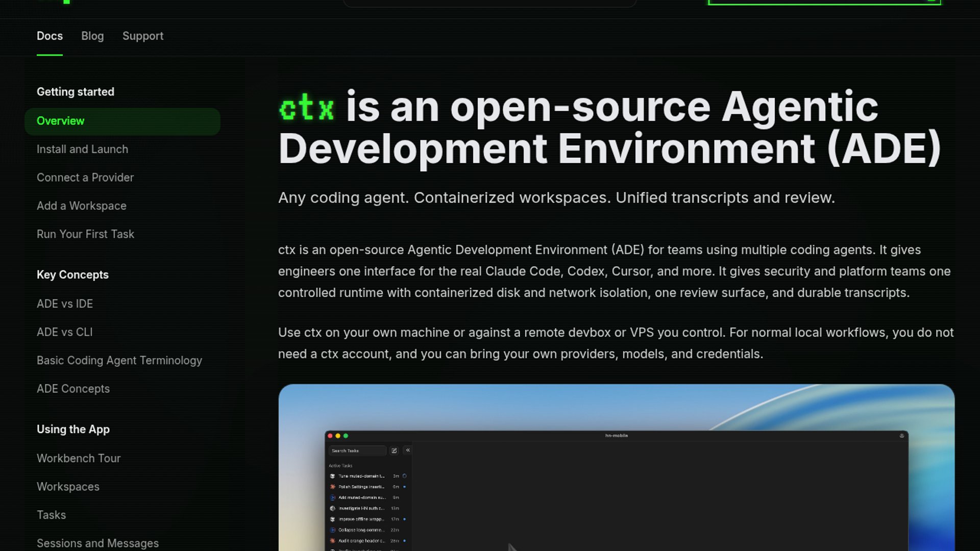Open Connect a Provider docs page
This screenshot has width=980, height=551.
coord(85,178)
